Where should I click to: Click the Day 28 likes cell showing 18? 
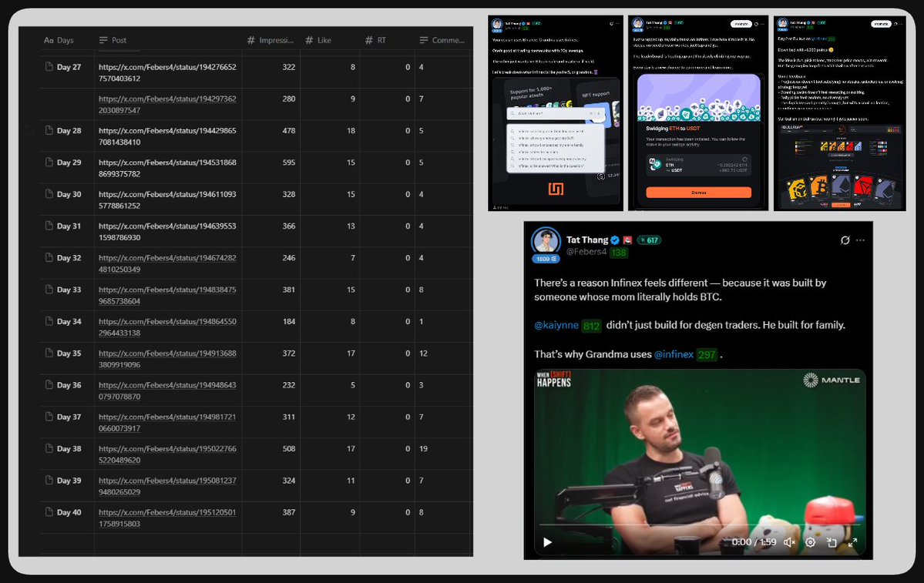(x=330, y=136)
